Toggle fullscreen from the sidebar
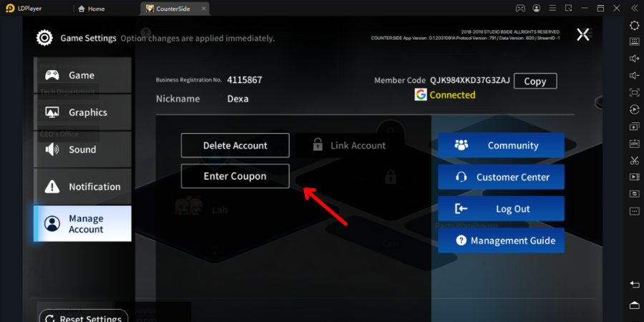644x322 pixels. coord(634,93)
